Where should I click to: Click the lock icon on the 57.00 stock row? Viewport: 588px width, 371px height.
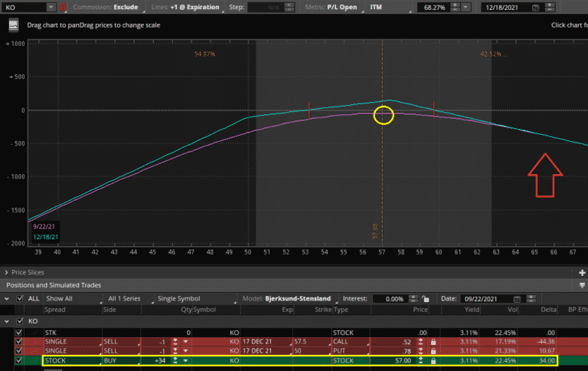433,360
